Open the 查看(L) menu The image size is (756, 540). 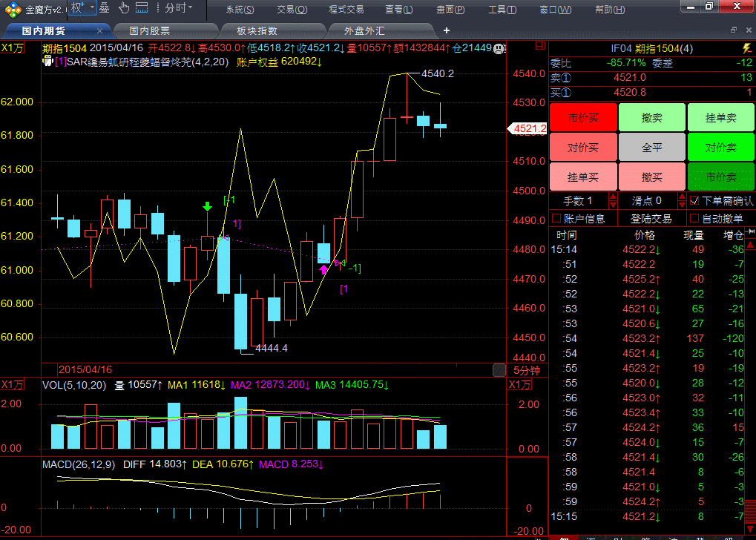[398, 9]
